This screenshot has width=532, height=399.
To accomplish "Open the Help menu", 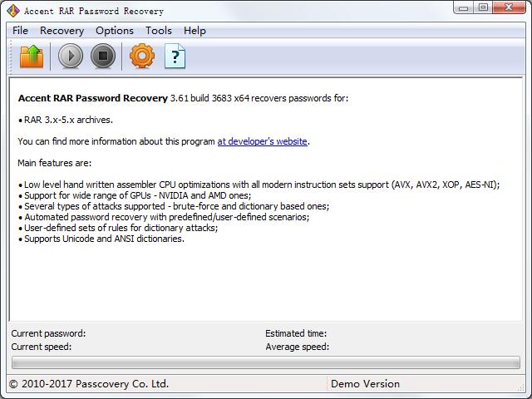I will (195, 31).
